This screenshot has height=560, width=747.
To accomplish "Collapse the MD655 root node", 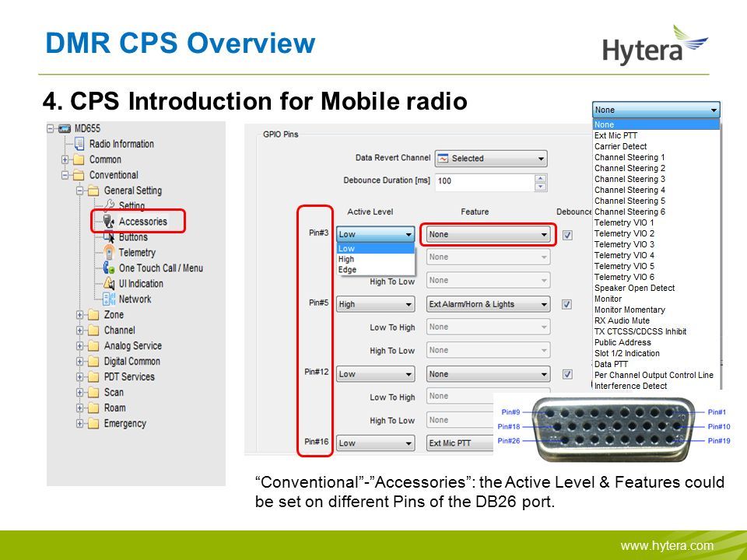I will click(x=51, y=128).
